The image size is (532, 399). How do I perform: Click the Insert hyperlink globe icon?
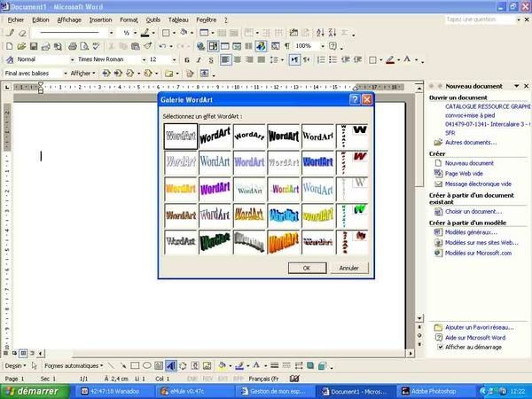[201, 46]
